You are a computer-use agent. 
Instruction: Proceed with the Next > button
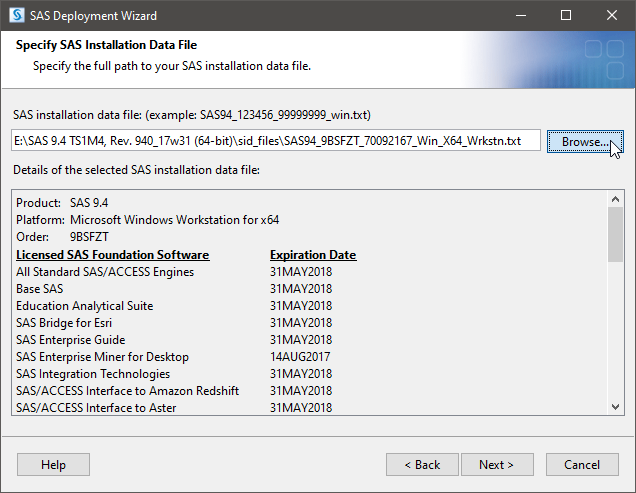click(x=497, y=465)
